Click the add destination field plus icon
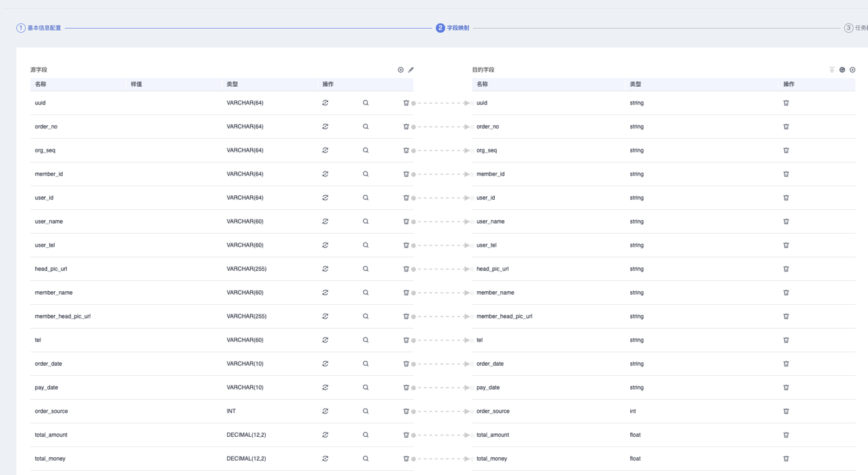The height and width of the screenshot is (475, 868). pyautogui.click(x=852, y=70)
